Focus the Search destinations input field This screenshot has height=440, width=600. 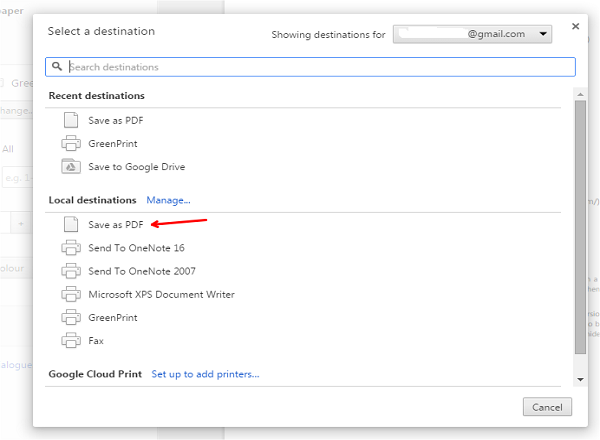tap(310, 67)
